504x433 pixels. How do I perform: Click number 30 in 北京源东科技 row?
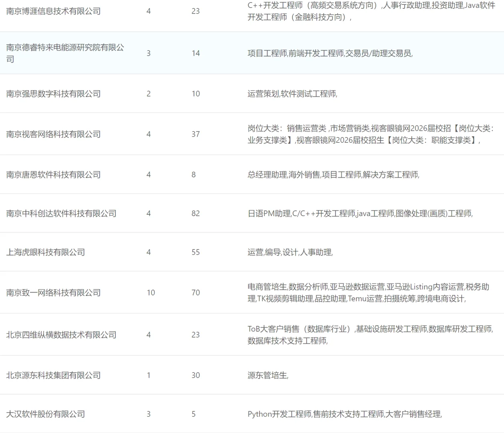196,375
